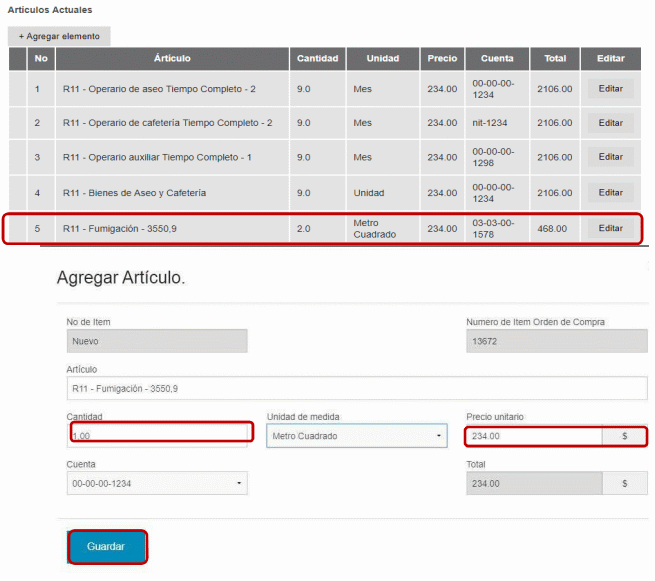Click the Agregar elemento button

pyautogui.click(x=59, y=36)
